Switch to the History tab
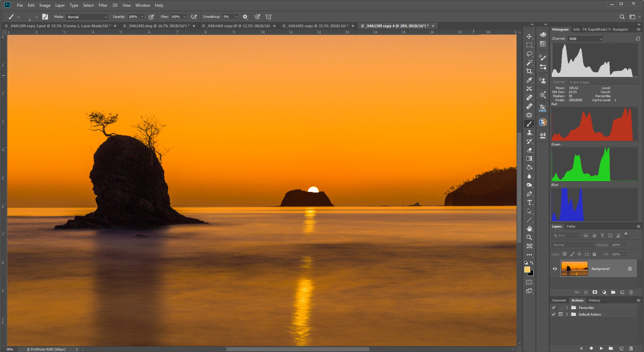 (594, 300)
